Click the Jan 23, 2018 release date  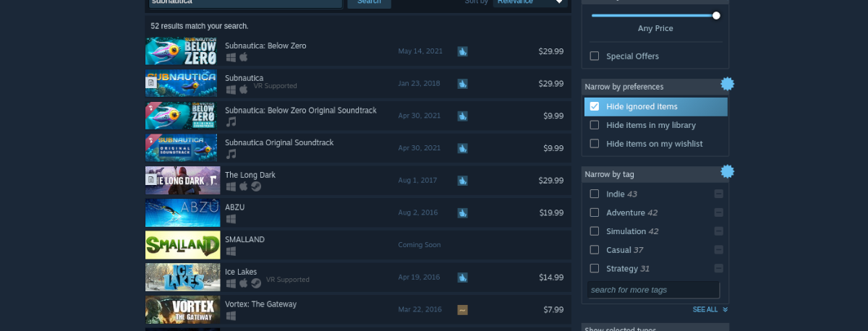419,84
